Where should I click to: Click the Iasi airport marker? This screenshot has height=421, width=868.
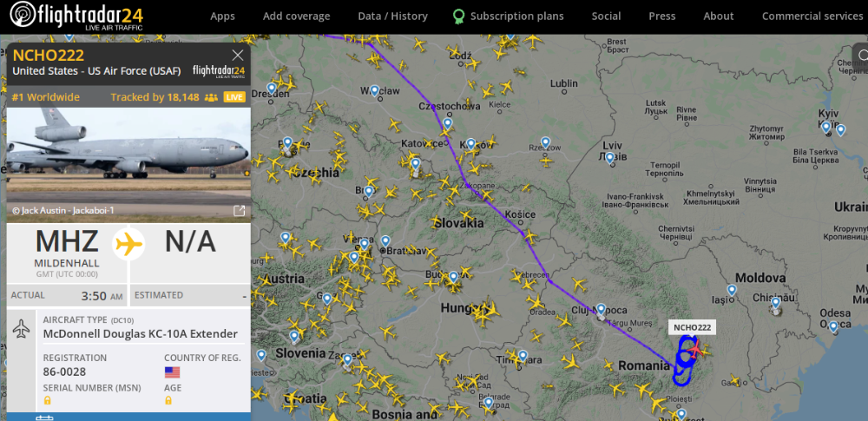coord(732,290)
